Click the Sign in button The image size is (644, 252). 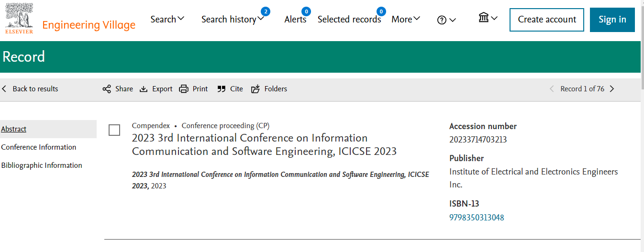pyautogui.click(x=612, y=20)
